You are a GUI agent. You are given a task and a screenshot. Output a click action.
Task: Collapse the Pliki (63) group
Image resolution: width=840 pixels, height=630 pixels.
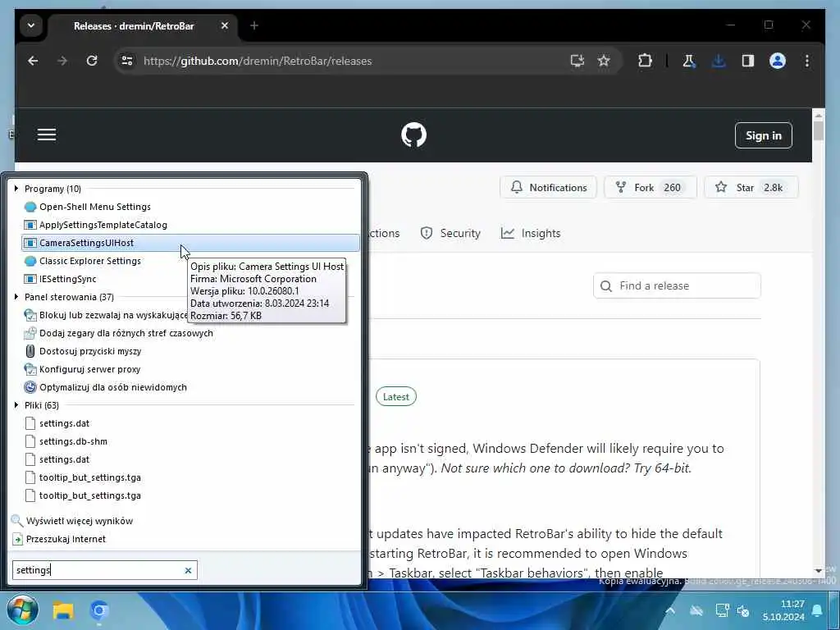click(x=16, y=405)
